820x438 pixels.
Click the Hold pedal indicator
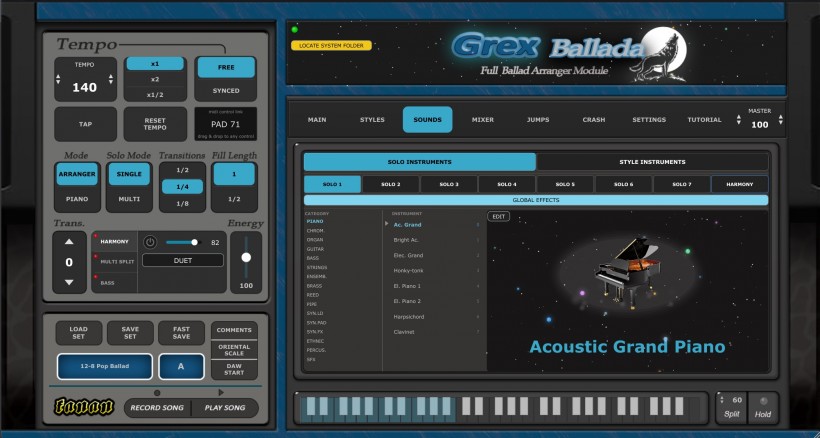point(763,401)
